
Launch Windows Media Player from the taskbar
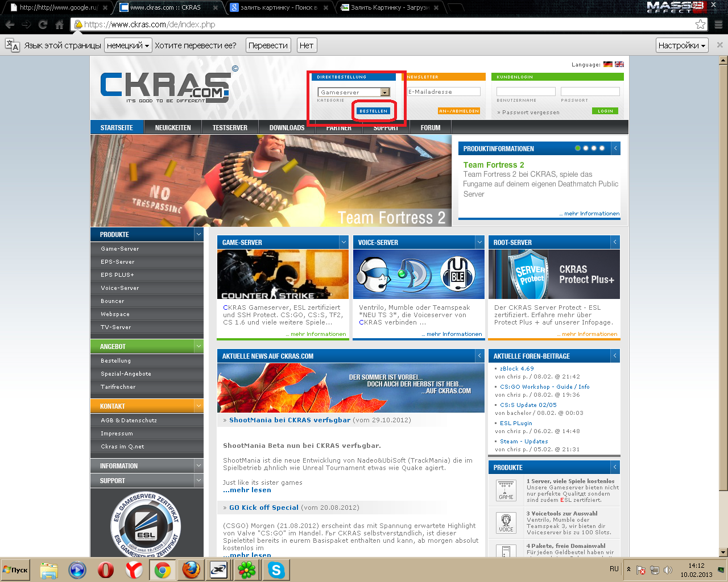77,569
